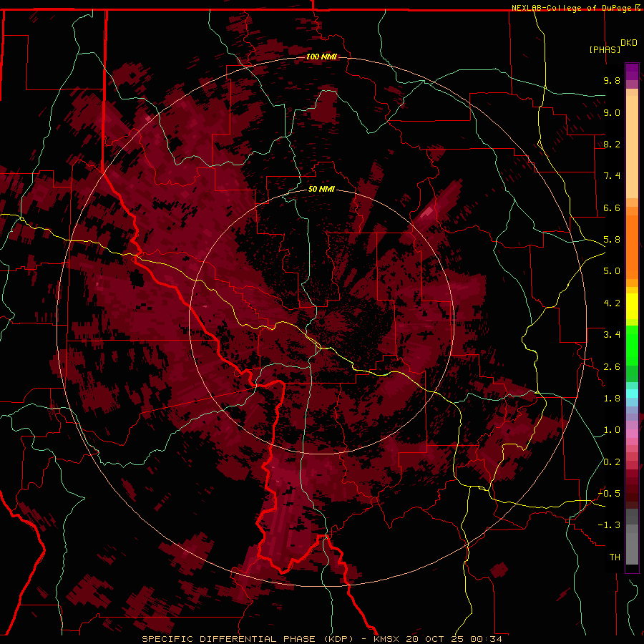
Task: Click the TH label on the scale
Action: click(615, 557)
